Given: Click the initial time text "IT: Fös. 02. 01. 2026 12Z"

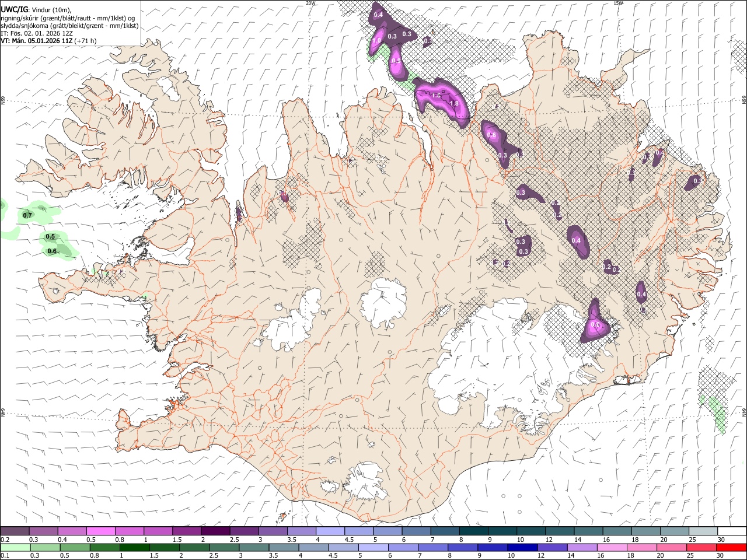Looking at the screenshot, I should pyautogui.click(x=37, y=33).
